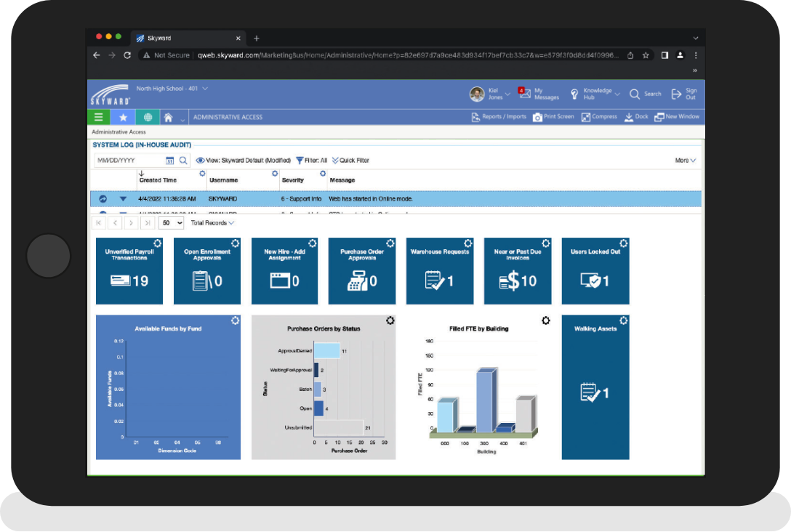
Task: Open gear on Users Locked Out tile
Action: click(624, 243)
